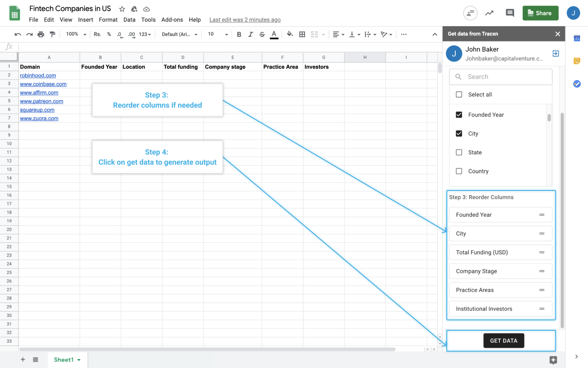
Task: Toggle bold formatting
Action: click(x=239, y=34)
